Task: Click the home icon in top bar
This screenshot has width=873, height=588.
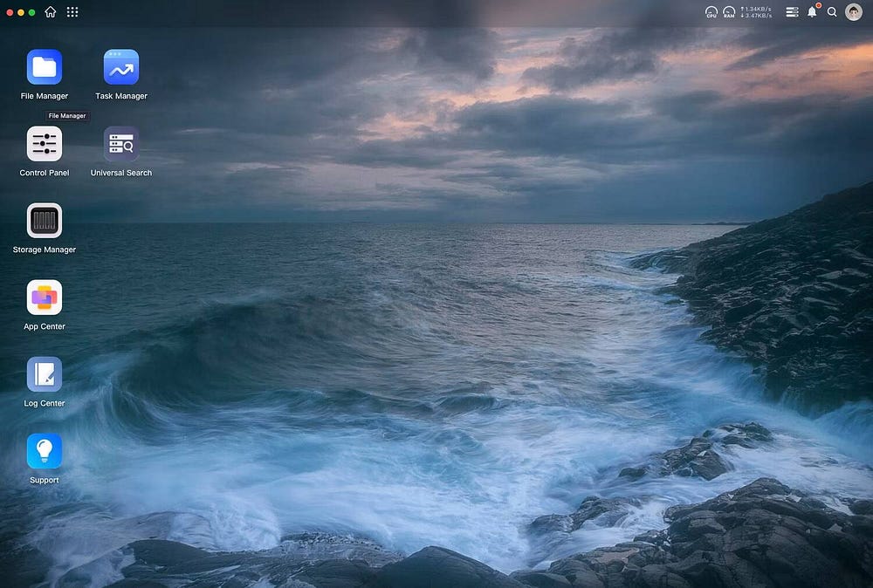Action: (51, 12)
